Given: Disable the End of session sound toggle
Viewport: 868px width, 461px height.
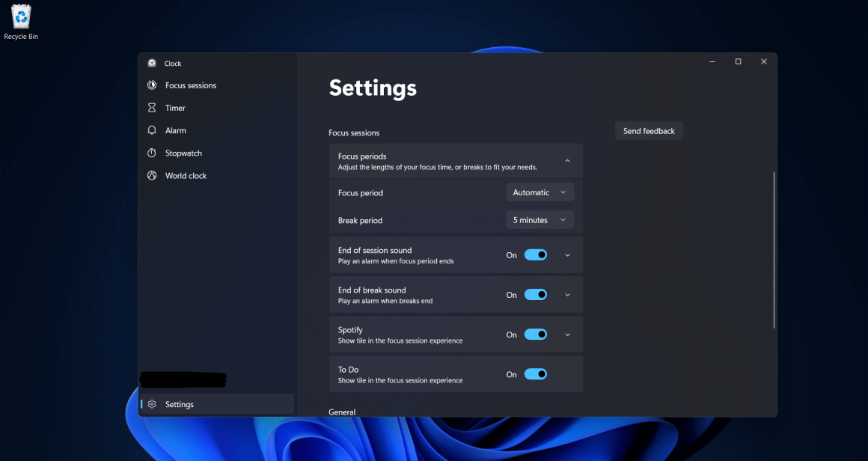Looking at the screenshot, I should click(536, 254).
